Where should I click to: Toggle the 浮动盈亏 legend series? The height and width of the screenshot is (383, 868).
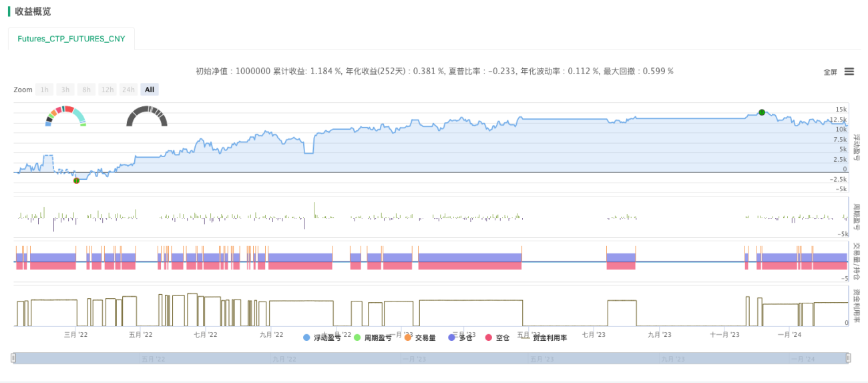(x=322, y=338)
